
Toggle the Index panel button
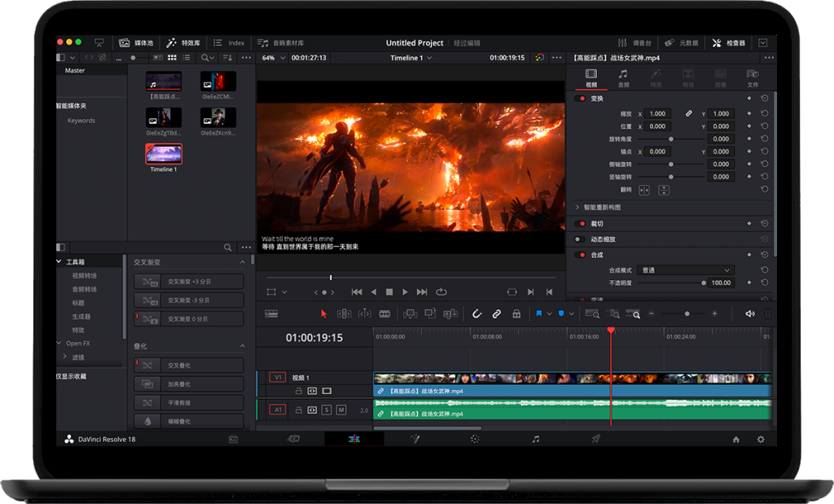pos(229,42)
